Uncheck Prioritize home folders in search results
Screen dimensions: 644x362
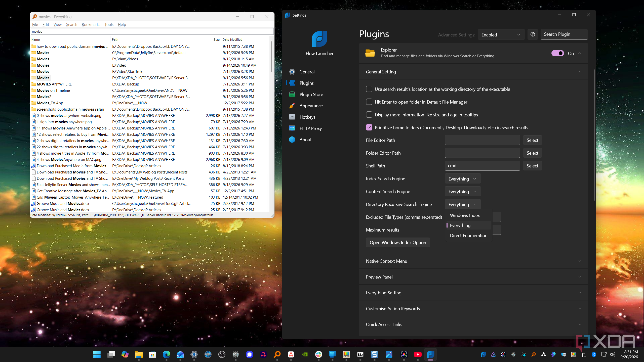(369, 127)
